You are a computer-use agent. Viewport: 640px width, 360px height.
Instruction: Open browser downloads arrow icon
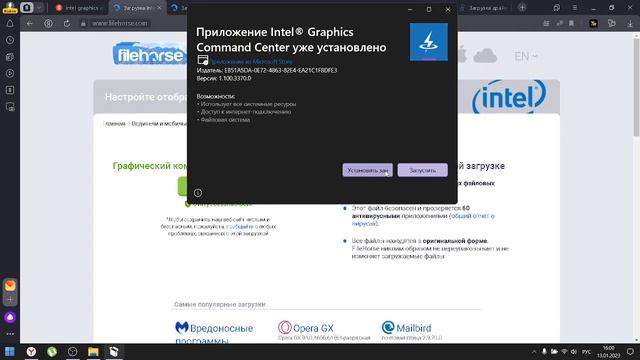pyautogui.click(x=630, y=24)
